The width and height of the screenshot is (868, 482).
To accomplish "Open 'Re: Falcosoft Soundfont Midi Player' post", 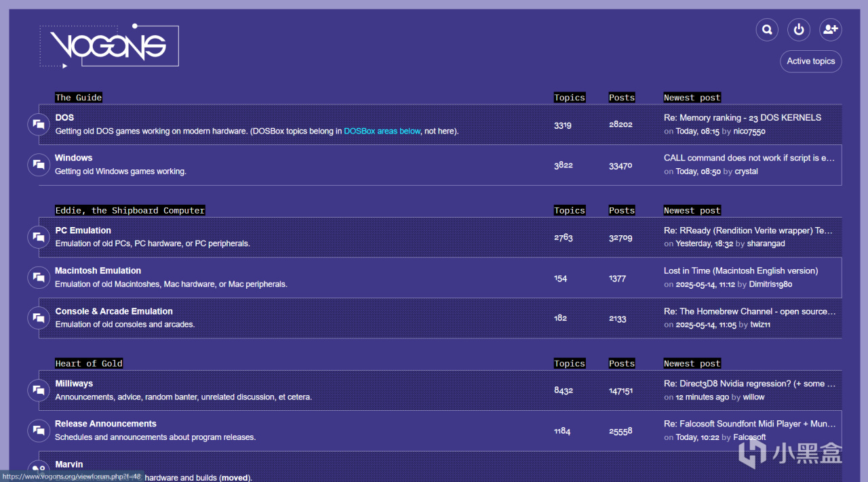I will pos(750,424).
